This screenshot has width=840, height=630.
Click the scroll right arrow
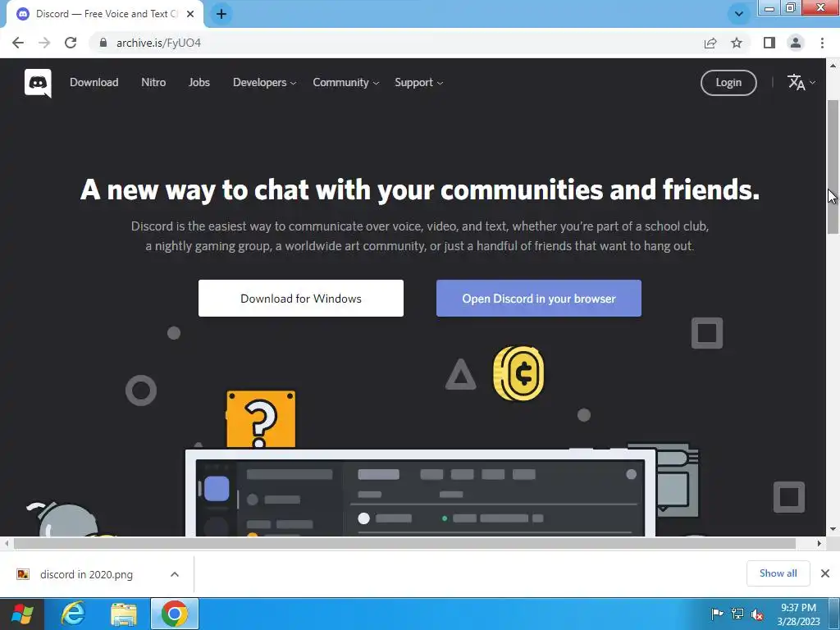click(x=819, y=544)
